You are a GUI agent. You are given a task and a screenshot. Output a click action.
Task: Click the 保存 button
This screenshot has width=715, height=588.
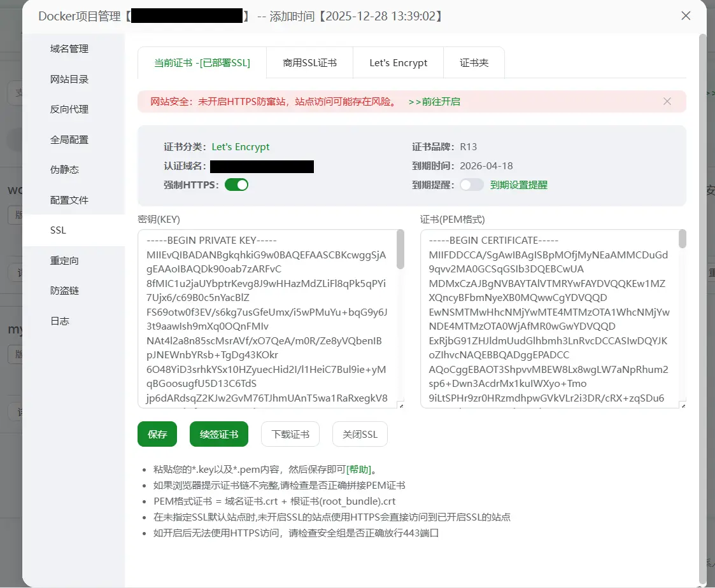click(x=157, y=435)
